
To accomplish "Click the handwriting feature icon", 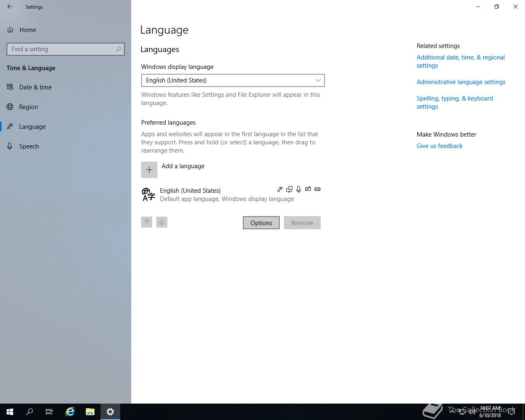I will (x=308, y=189).
